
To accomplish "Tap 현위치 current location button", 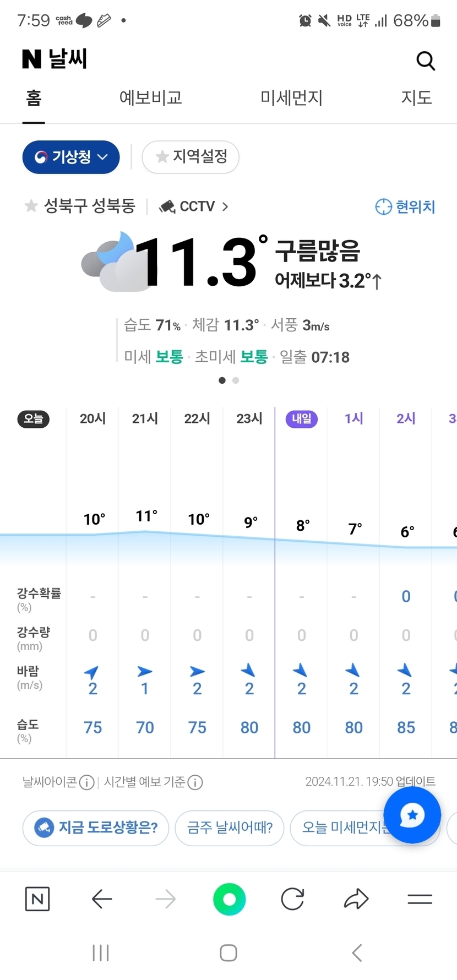I will [405, 207].
